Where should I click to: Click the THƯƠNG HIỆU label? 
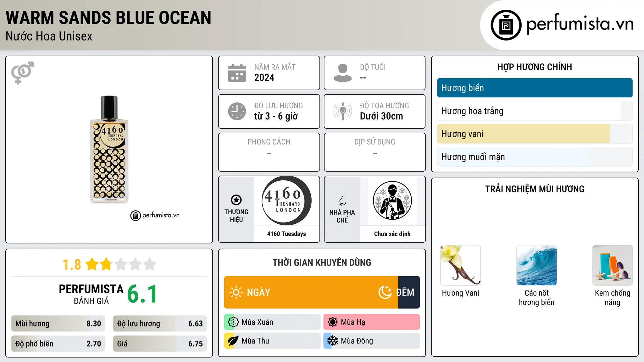236,216
